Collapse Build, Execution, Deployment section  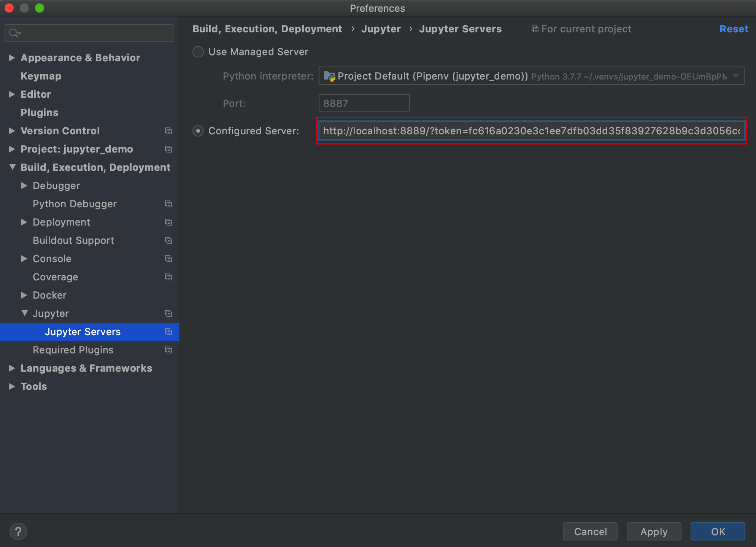pyautogui.click(x=12, y=167)
